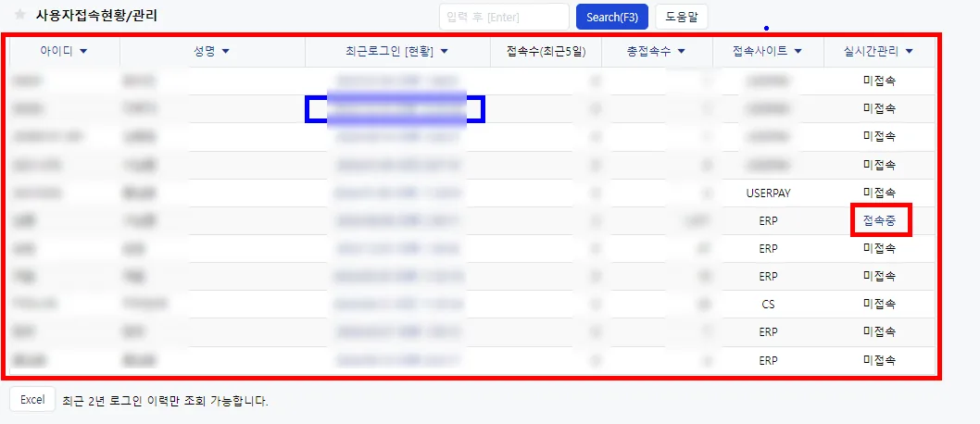Image resolution: width=980 pixels, height=424 pixels.
Task: Click the blue-outlined recent login cell
Action: [395, 109]
